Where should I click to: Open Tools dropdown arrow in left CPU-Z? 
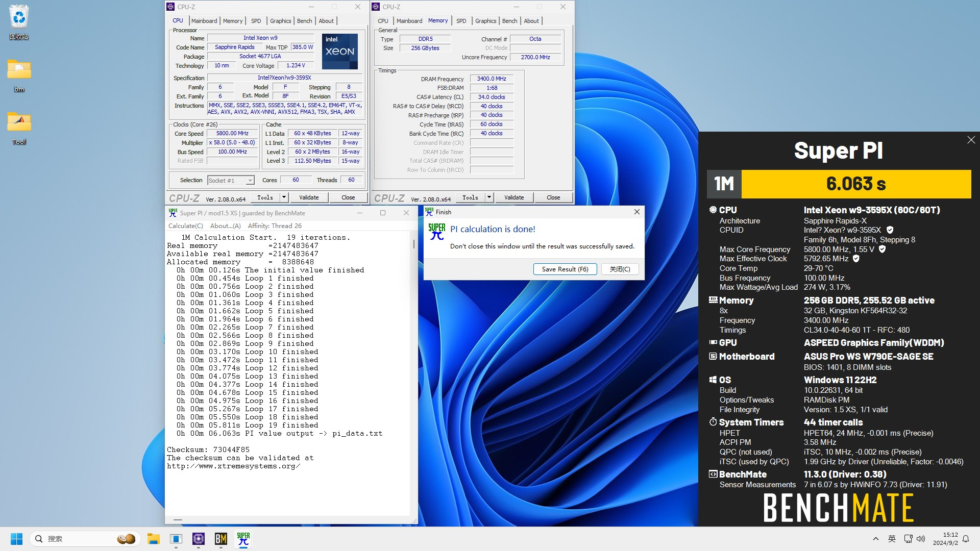tap(284, 197)
